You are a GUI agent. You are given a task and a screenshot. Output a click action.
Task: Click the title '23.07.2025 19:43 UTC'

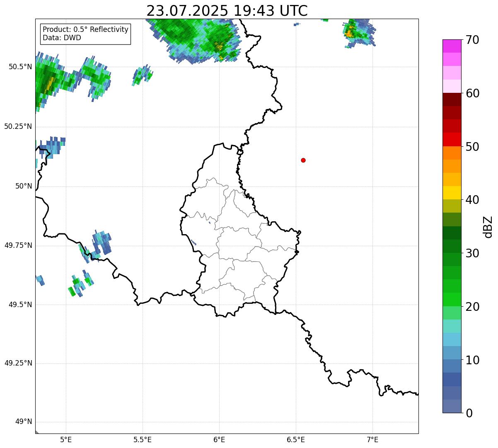(227, 11)
